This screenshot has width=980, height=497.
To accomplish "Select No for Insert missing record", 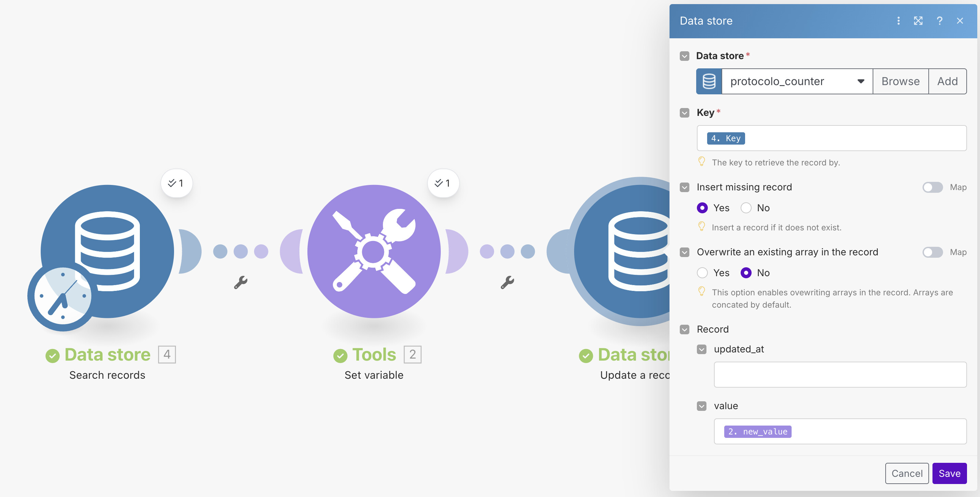I will click(746, 208).
